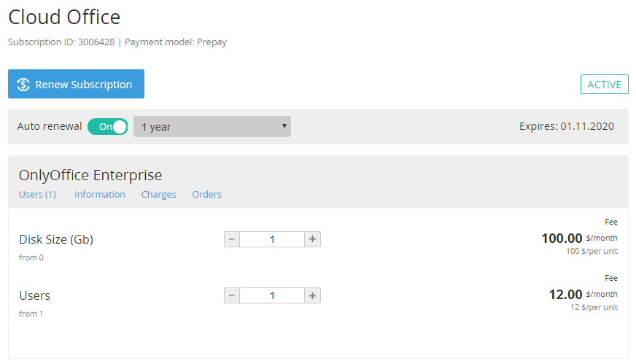
Task: Click the Disk Size quantity input field
Action: coord(272,239)
